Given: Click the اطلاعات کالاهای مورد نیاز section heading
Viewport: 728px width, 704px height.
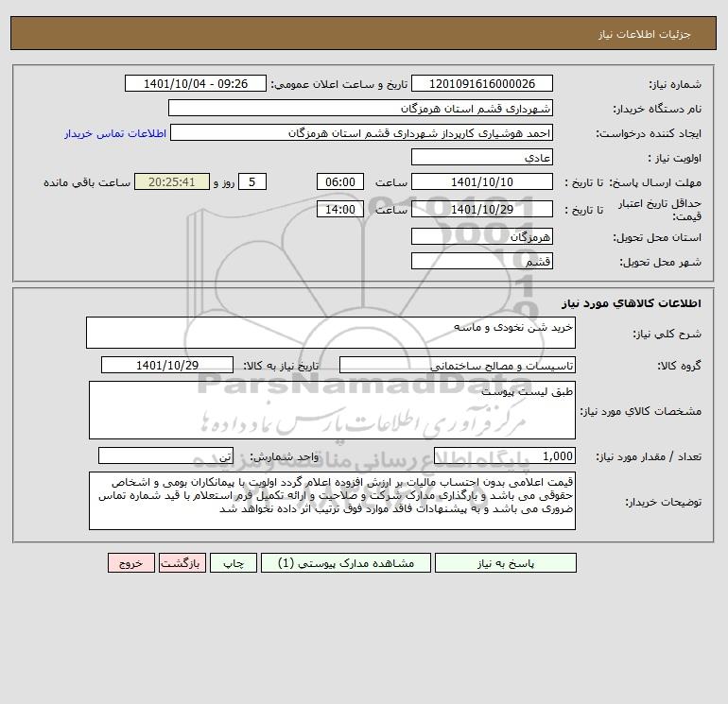Looking at the screenshot, I should (632, 303).
